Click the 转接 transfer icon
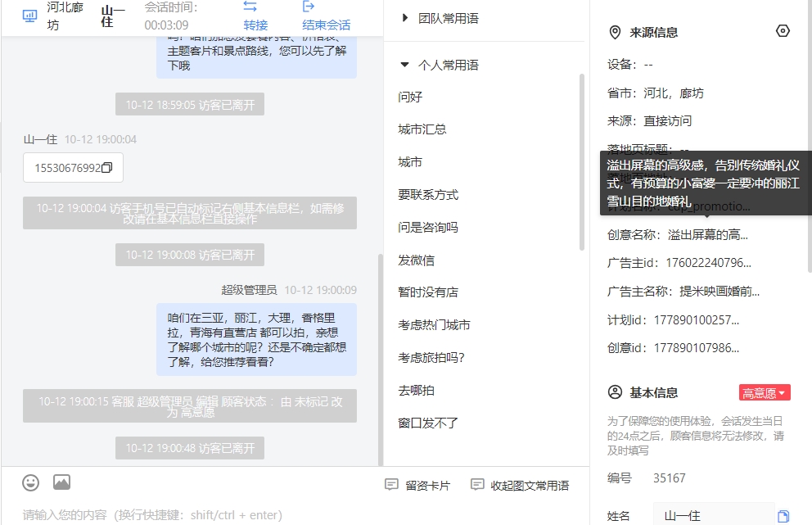The image size is (812, 525). (250, 7)
